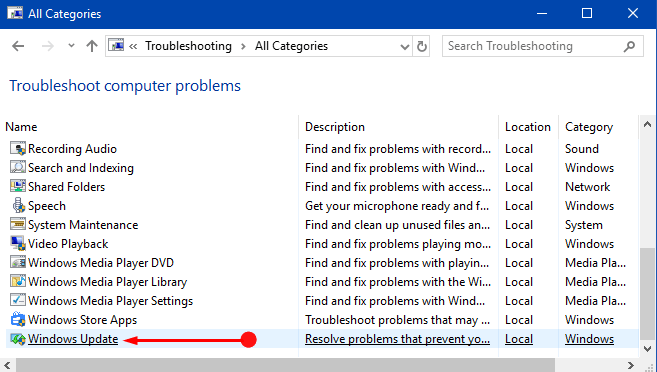The image size is (657, 372).
Task: Go up one level with up arrow
Action: pos(92,46)
